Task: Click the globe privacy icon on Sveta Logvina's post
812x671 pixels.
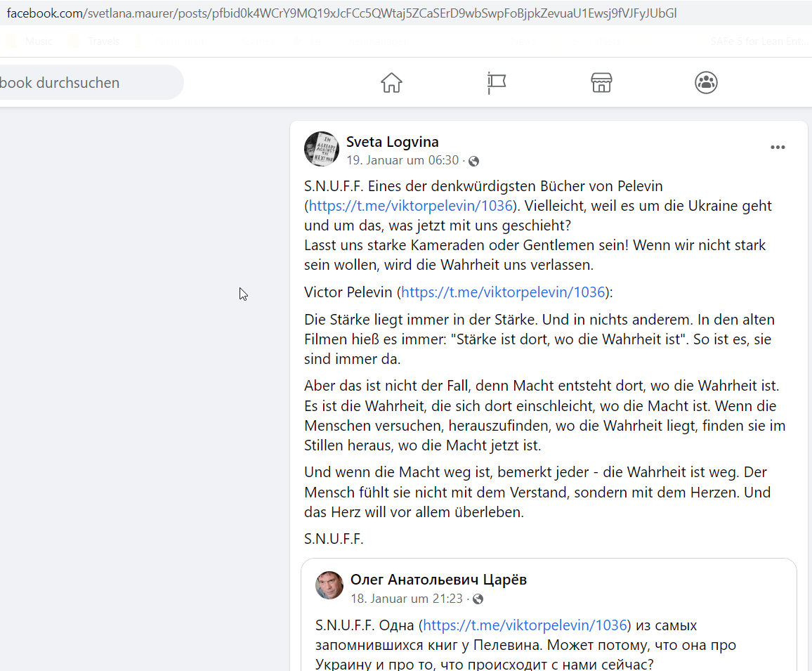Action: coord(474,161)
